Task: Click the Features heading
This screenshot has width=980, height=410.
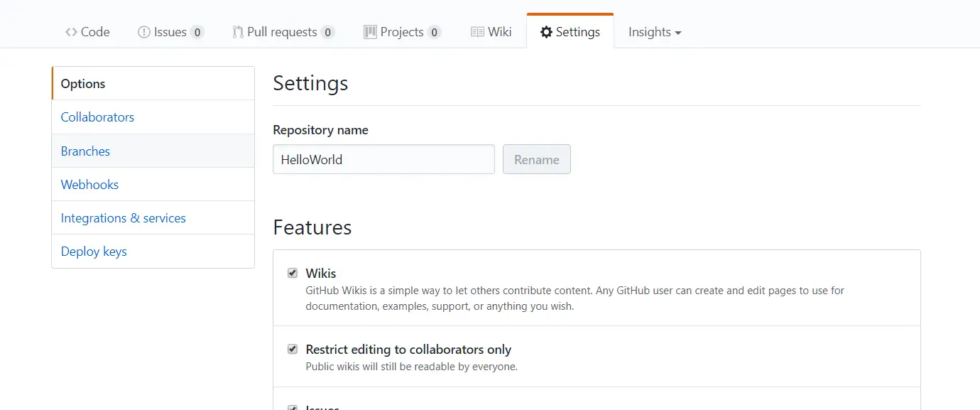Action: [x=312, y=227]
